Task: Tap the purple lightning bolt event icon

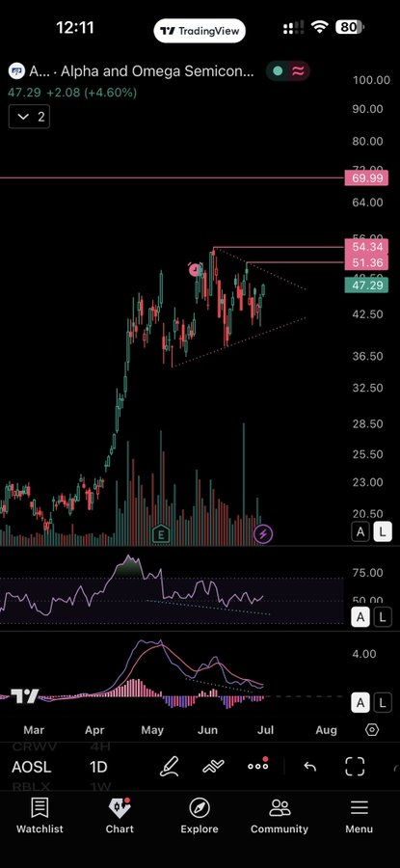Action: [263, 534]
